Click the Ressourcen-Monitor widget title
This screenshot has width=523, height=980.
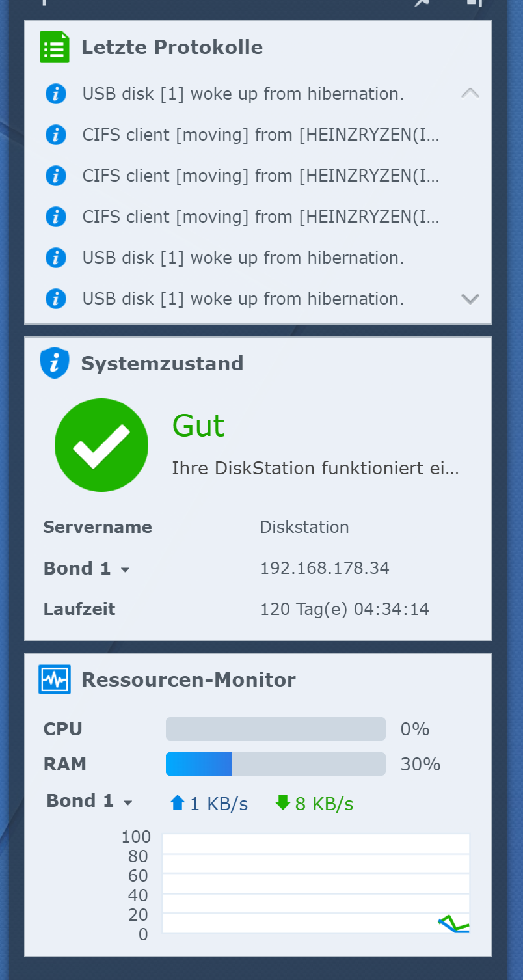[x=188, y=680]
